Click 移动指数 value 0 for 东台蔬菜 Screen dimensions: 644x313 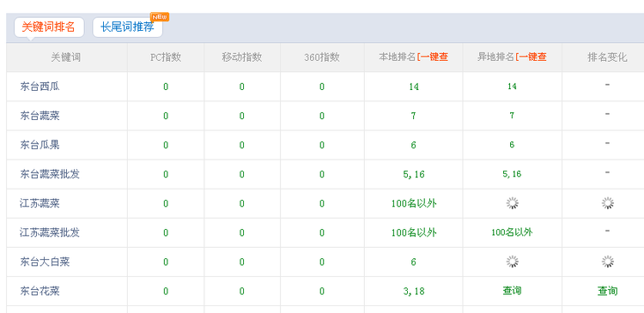241,116
